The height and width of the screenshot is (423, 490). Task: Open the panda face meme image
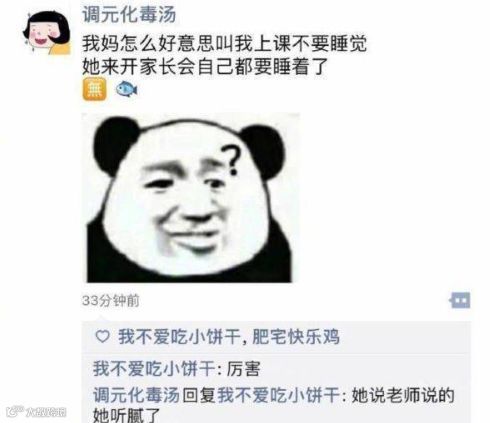click(x=191, y=198)
